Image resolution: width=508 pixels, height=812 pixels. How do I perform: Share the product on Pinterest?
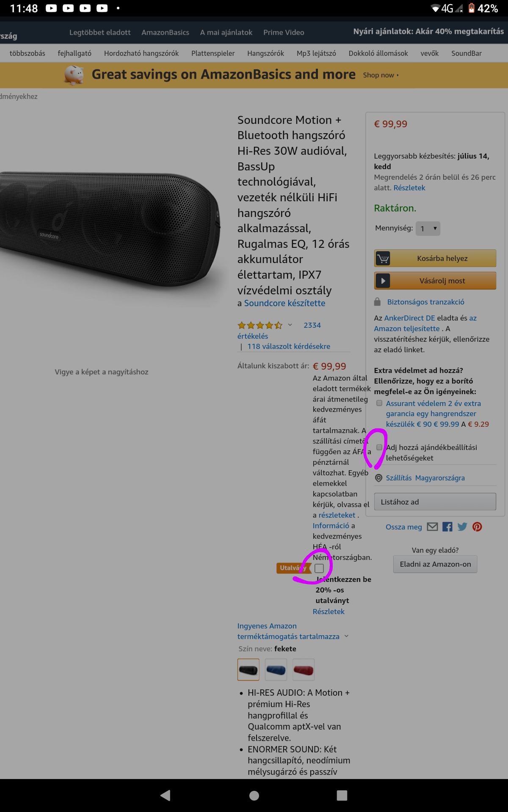(477, 527)
